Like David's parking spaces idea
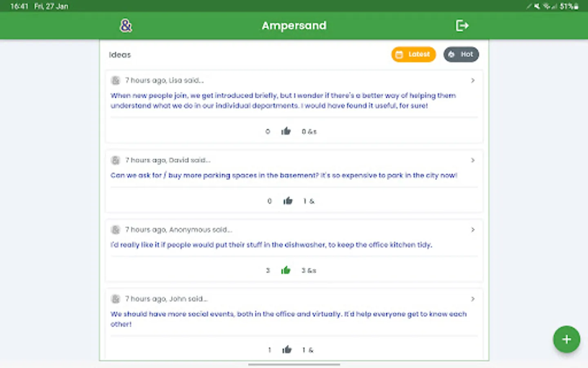 pyautogui.click(x=288, y=201)
